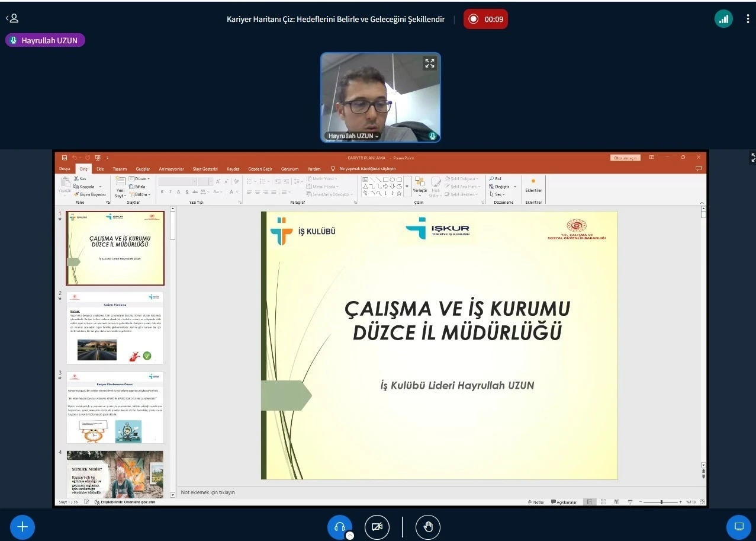The width and height of the screenshot is (756, 541).
Task: Turn on the webcam sharing button
Action: (x=377, y=527)
